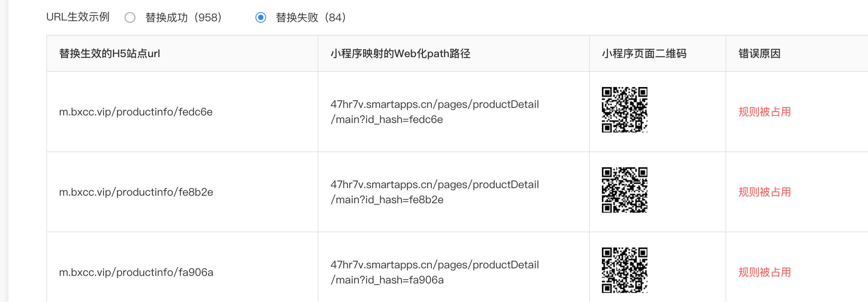The image size is (868, 302).
Task: Click the 小程序页面二维码 column header
Action: click(644, 54)
